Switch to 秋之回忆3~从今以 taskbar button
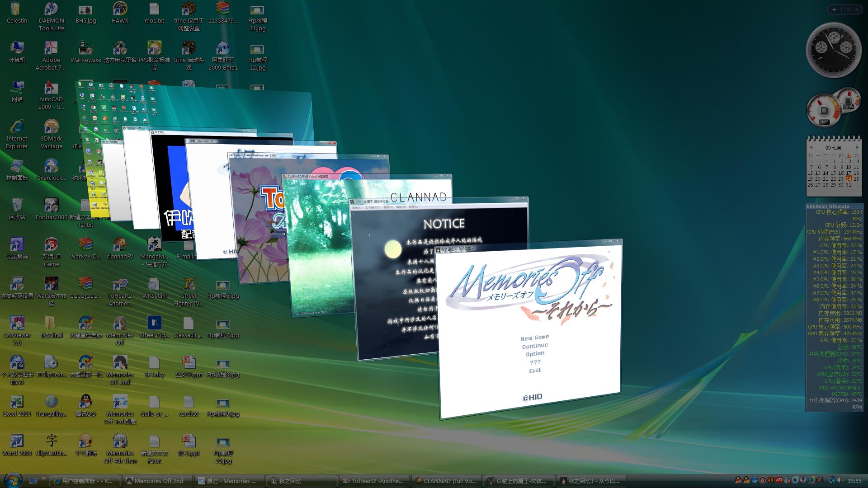 (x=592, y=481)
